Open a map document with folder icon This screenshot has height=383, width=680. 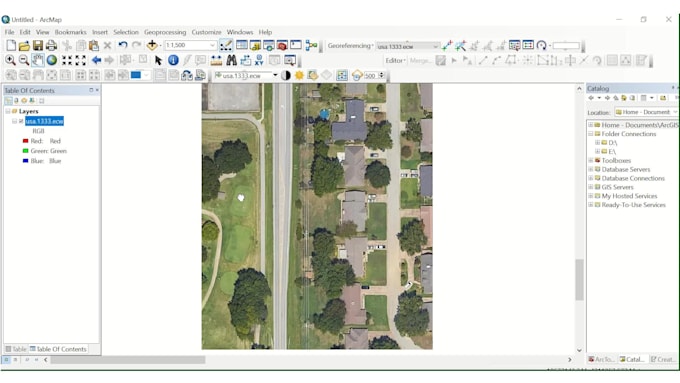coord(24,46)
